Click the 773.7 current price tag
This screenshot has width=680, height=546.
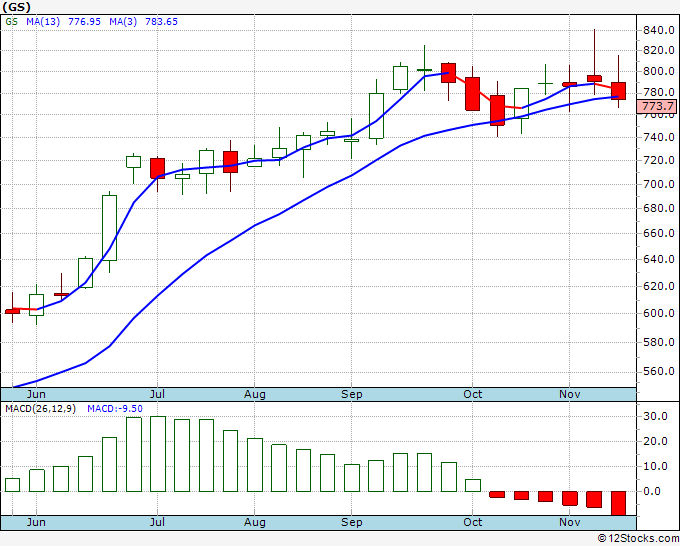[x=658, y=106]
